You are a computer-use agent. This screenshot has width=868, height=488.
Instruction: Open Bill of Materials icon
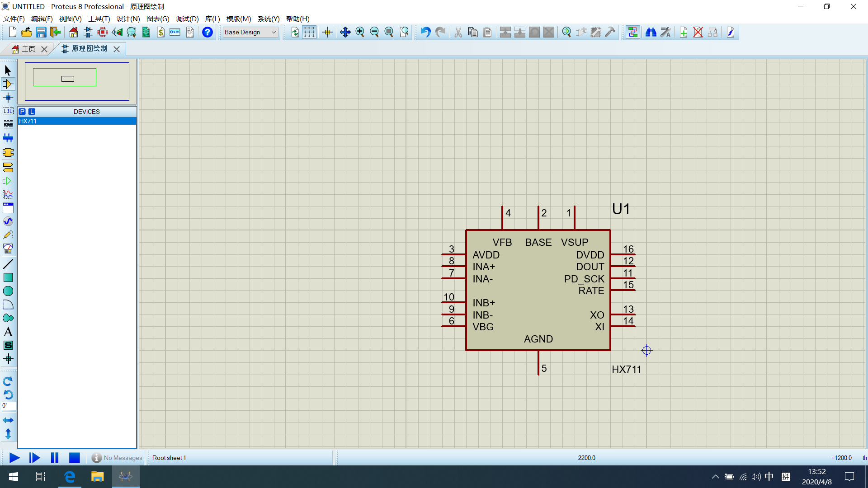click(x=161, y=32)
